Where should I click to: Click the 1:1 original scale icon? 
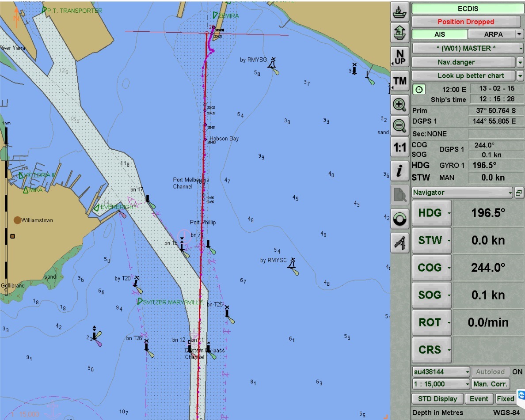click(x=400, y=148)
